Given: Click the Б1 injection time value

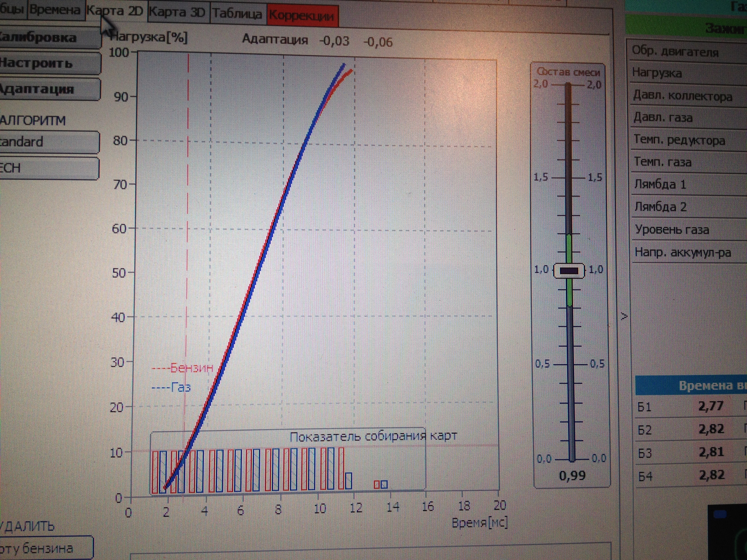Looking at the screenshot, I should (x=710, y=406).
